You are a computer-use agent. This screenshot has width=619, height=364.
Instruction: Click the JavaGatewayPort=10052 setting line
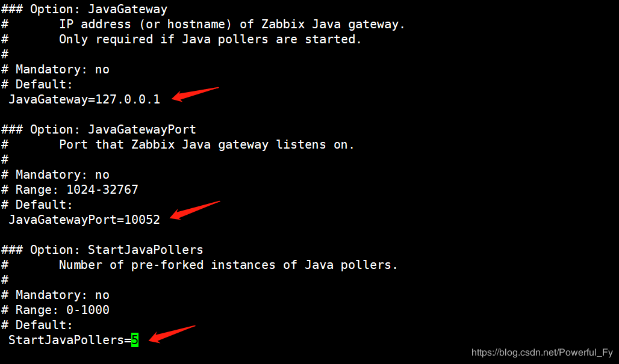pos(84,220)
